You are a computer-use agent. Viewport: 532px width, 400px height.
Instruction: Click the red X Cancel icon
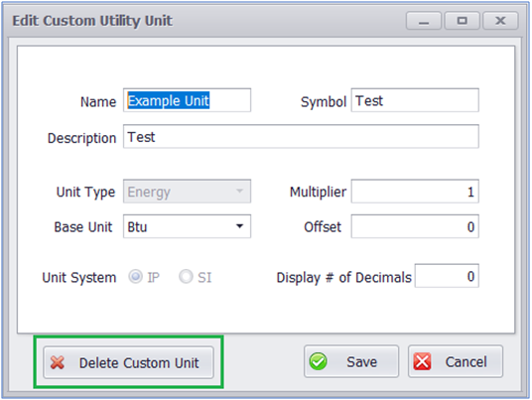click(x=422, y=361)
